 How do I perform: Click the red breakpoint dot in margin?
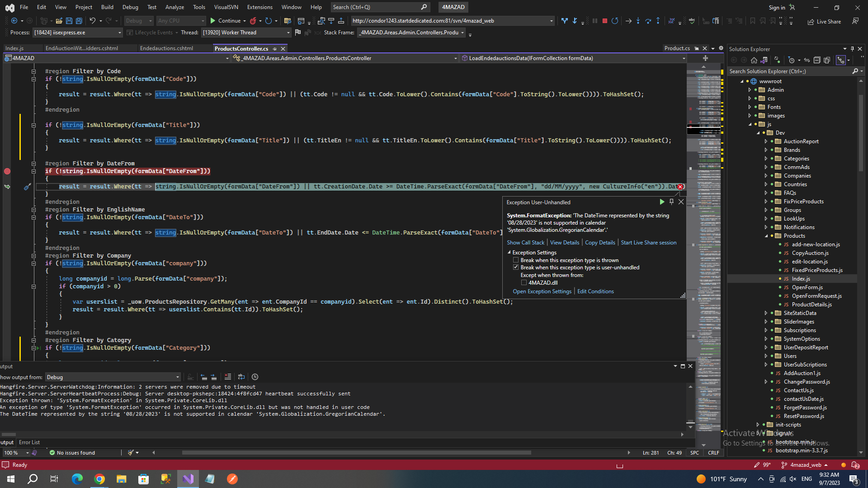[7, 171]
